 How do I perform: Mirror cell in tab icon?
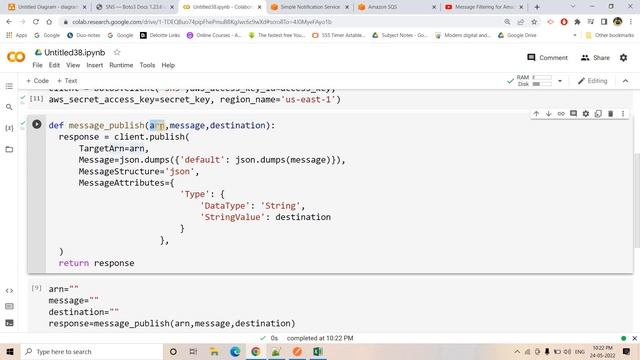pos(598,114)
